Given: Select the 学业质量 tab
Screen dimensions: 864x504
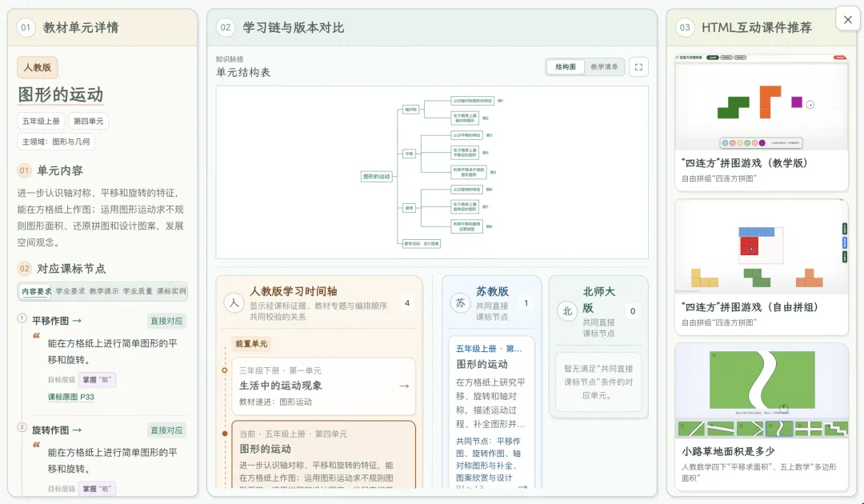Looking at the screenshot, I should [138, 291].
